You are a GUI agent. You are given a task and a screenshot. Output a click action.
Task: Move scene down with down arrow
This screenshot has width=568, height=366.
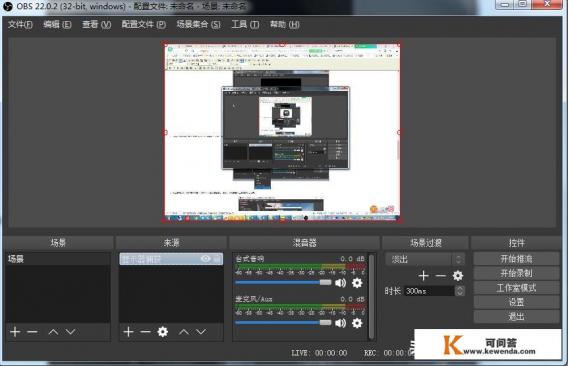[71, 332]
